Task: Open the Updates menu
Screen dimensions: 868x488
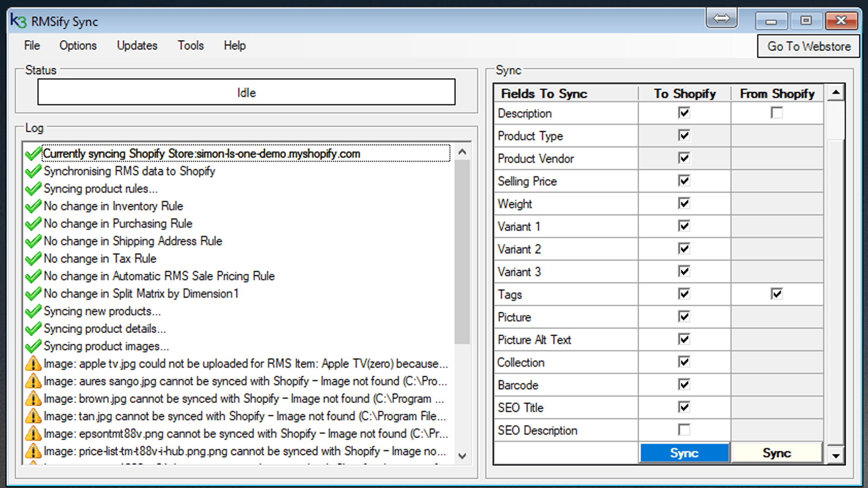Action: [137, 46]
